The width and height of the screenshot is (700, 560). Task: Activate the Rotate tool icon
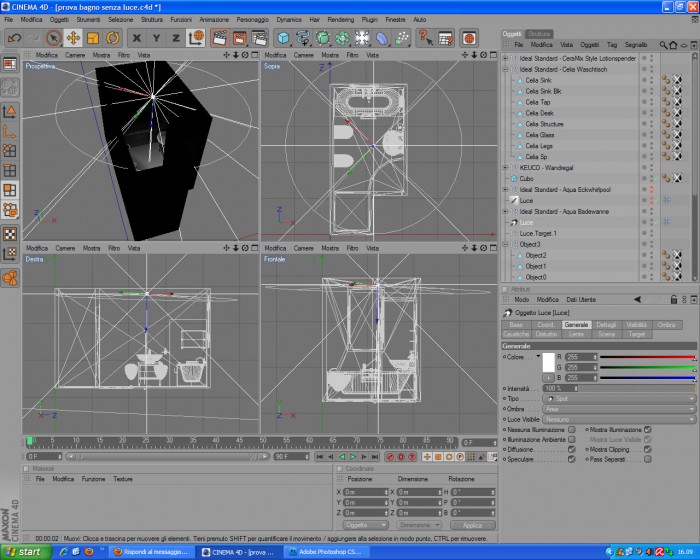112,38
